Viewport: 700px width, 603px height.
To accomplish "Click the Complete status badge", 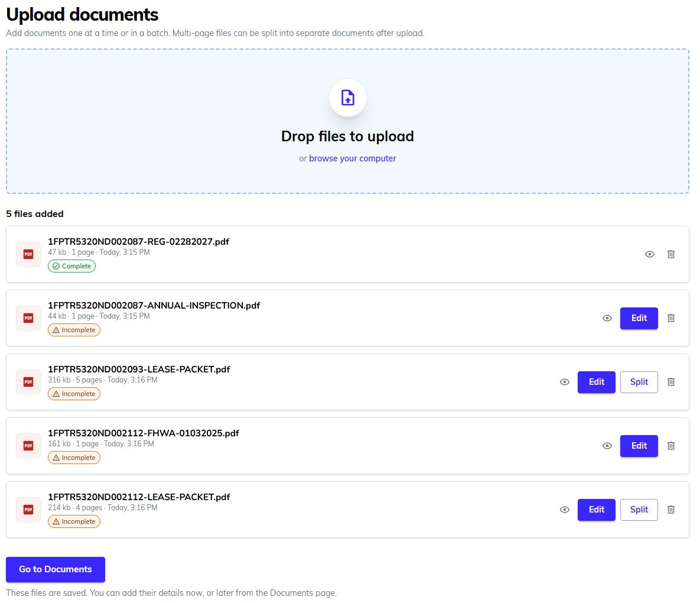I will point(71,266).
